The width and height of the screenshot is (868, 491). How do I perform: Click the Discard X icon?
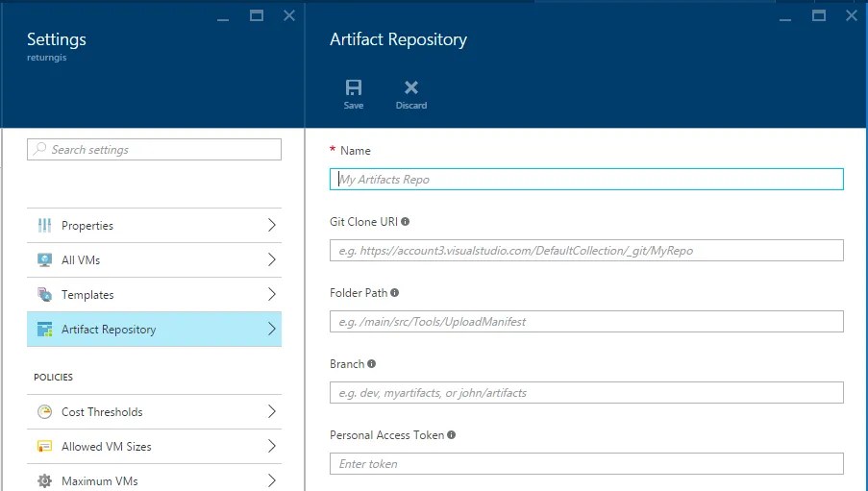(410, 87)
